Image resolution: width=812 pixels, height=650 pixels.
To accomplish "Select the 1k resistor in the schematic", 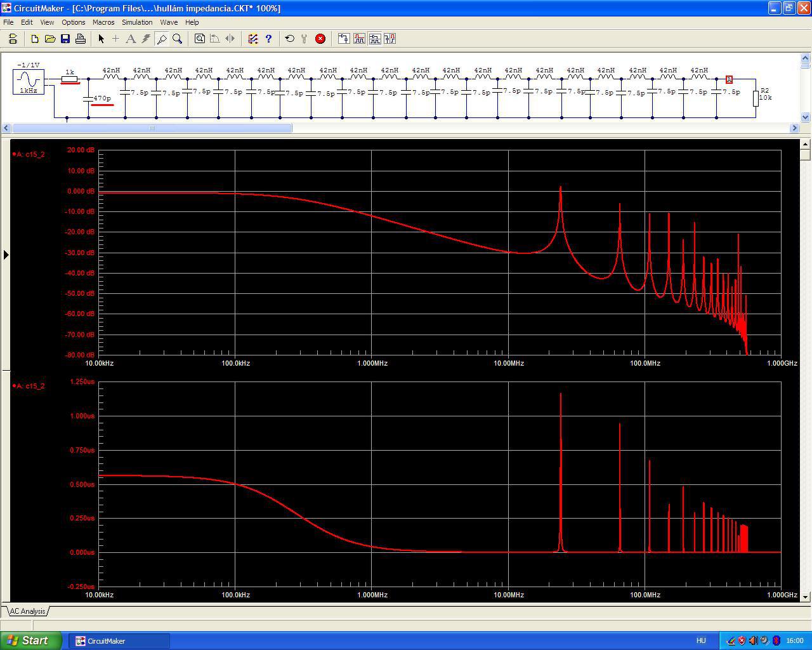I will pos(70,79).
